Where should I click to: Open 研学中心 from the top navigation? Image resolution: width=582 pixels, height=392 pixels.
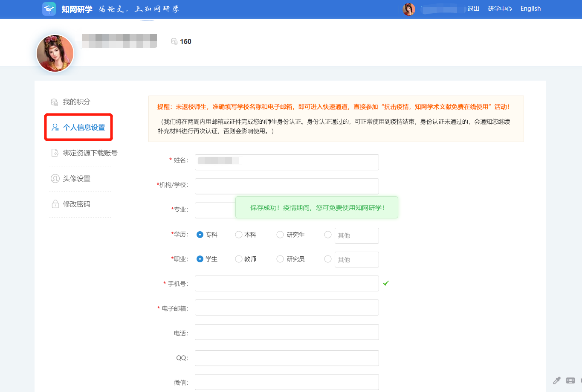point(500,9)
